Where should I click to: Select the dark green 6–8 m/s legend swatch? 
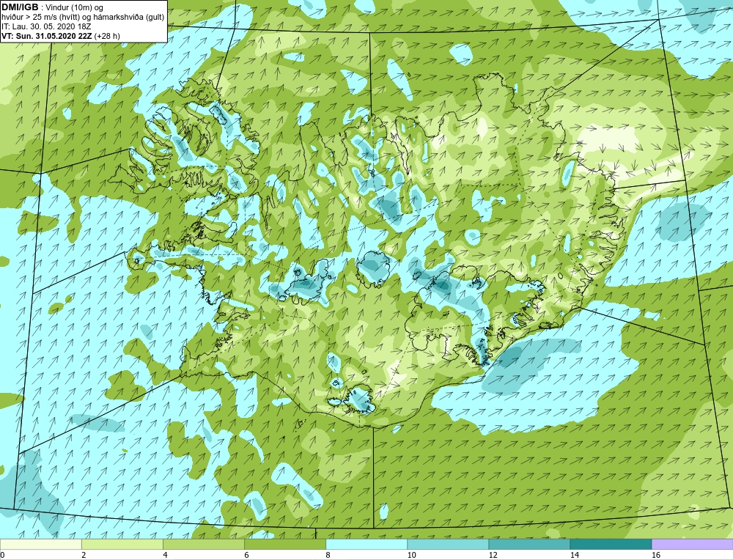[x=284, y=544]
